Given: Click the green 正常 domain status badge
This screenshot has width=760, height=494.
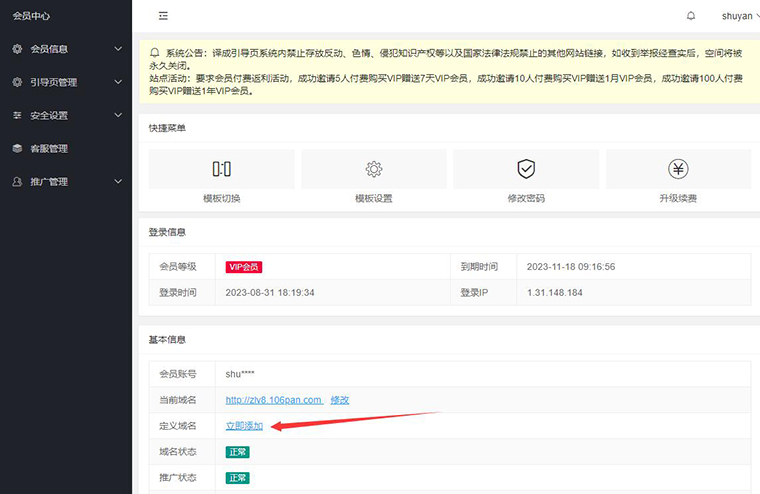Looking at the screenshot, I should (x=237, y=452).
